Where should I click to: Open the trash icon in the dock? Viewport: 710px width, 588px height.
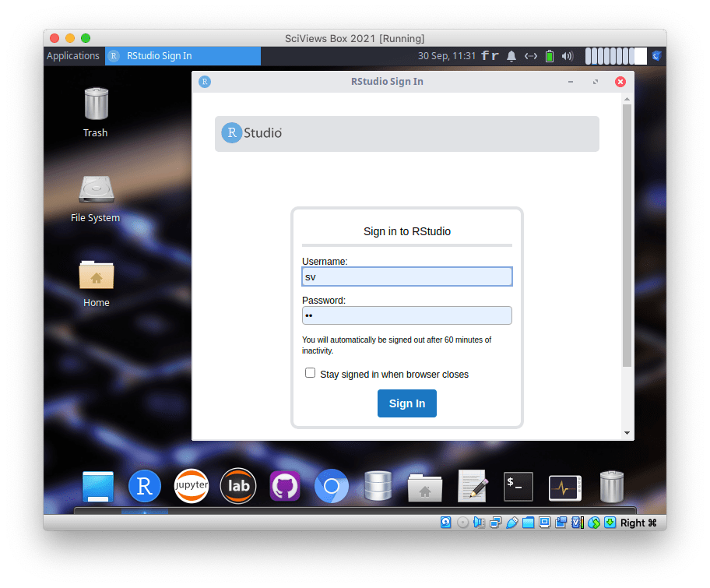[612, 487]
